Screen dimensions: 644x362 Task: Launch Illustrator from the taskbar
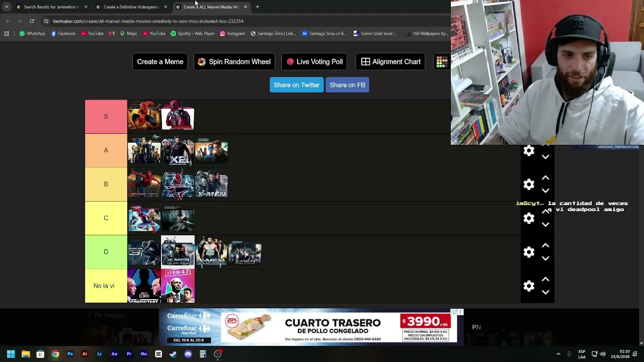(x=85, y=354)
